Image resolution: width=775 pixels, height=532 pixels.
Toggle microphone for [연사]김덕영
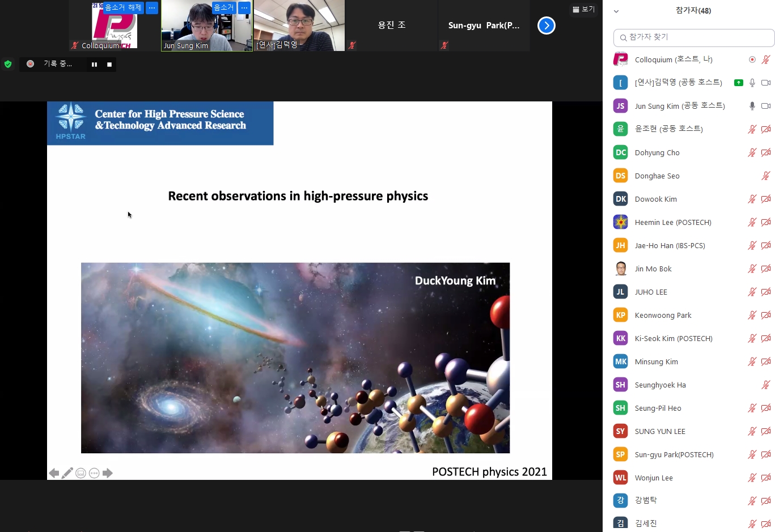point(752,83)
